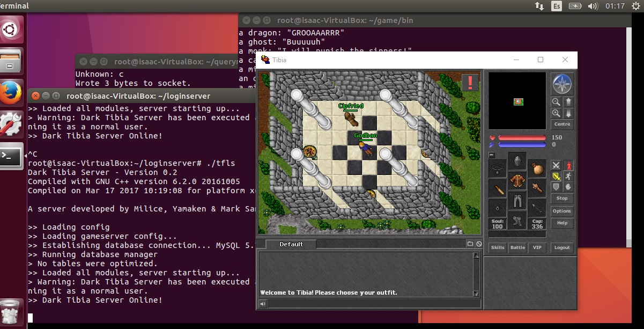Zoom in the Tibia minimap
644x329 pixels.
pos(556,113)
